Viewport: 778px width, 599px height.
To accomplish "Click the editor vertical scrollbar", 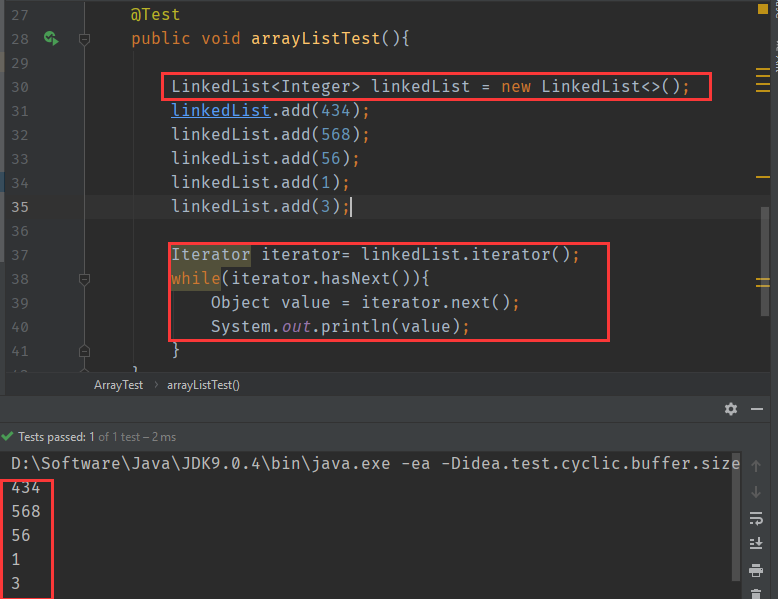I will point(765,261).
